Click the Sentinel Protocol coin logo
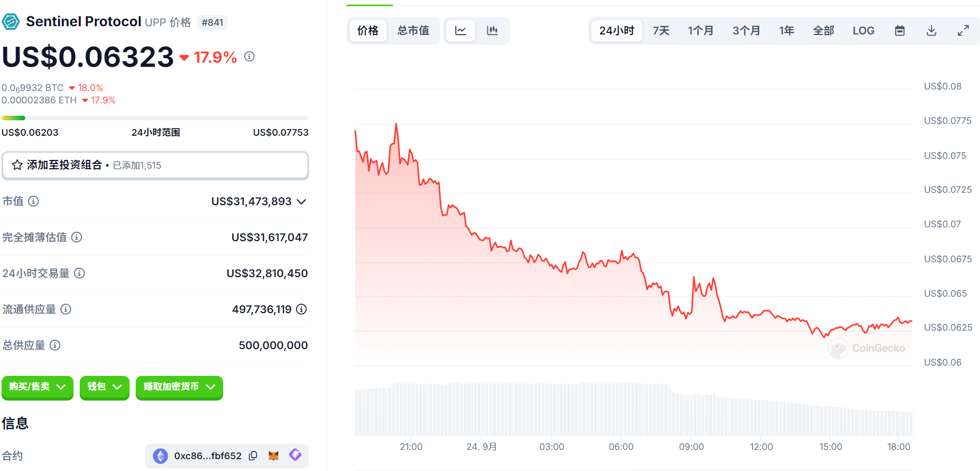980x471 pixels. [11, 22]
